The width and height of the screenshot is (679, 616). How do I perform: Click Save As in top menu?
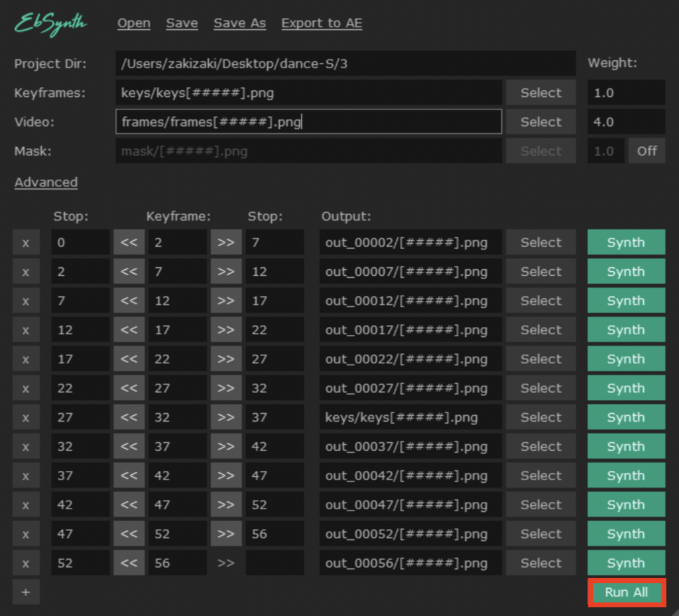pyautogui.click(x=239, y=23)
